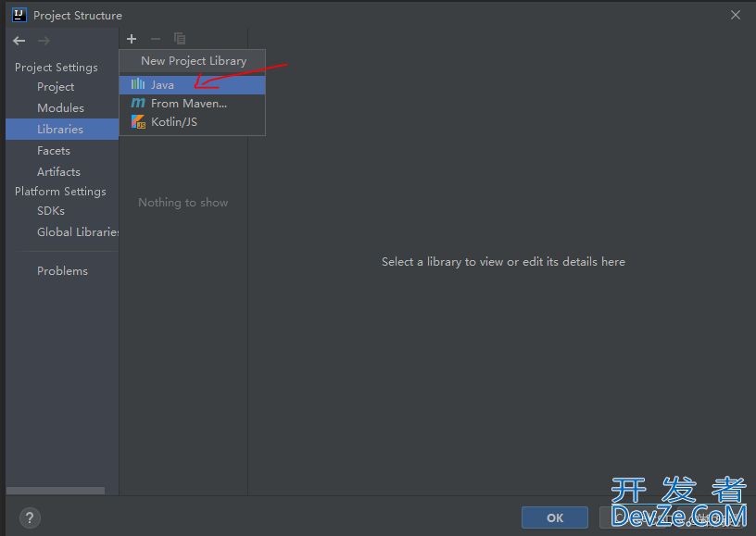Open help via the question mark button
Screen dimensions: 756x536
click(x=30, y=518)
